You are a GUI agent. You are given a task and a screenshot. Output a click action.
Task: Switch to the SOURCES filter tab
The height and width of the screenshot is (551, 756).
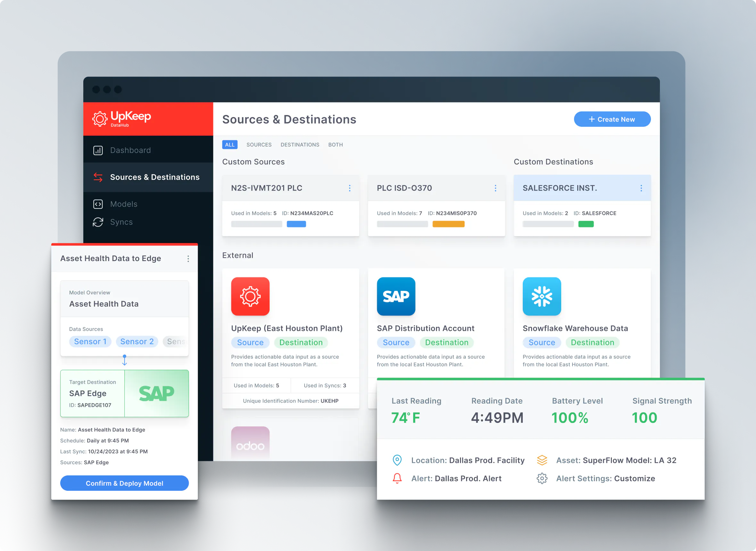pyautogui.click(x=259, y=144)
